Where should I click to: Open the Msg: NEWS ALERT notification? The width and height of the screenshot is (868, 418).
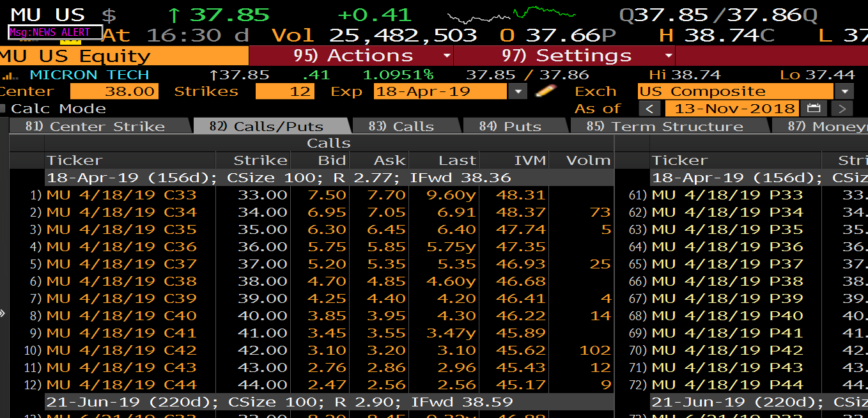(x=54, y=32)
